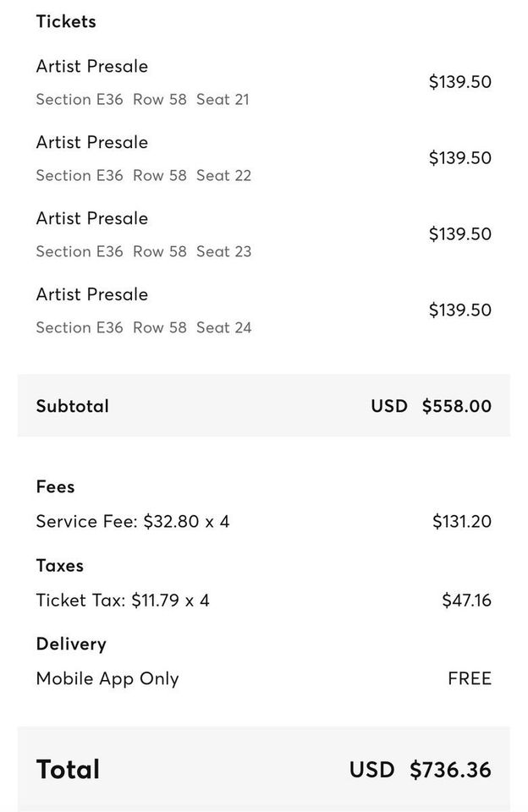
Task: Select the $131.20 service fee amount
Action: click(x=462, y=522)
